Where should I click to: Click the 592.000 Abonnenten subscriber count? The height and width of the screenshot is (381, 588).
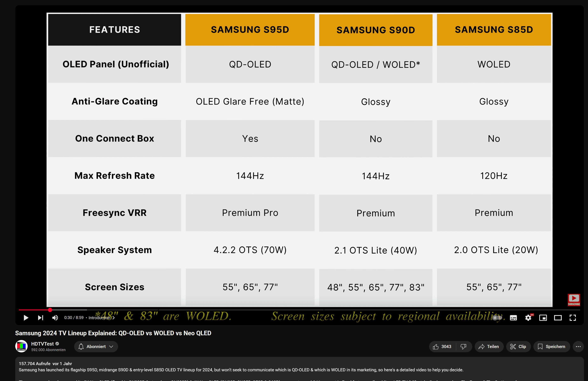48,350
